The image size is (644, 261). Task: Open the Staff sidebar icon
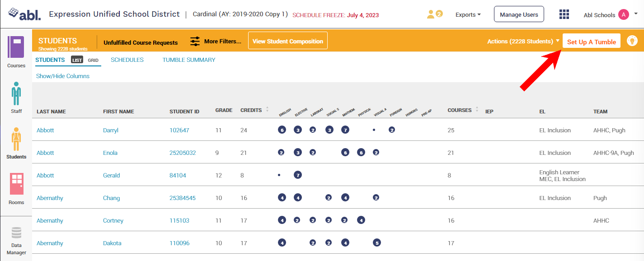coord(16,93)
